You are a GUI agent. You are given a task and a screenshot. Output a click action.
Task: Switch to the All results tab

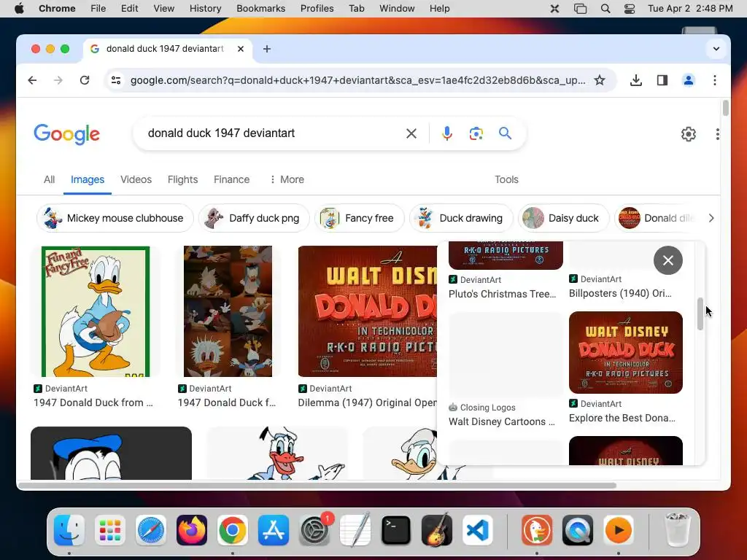49,179
